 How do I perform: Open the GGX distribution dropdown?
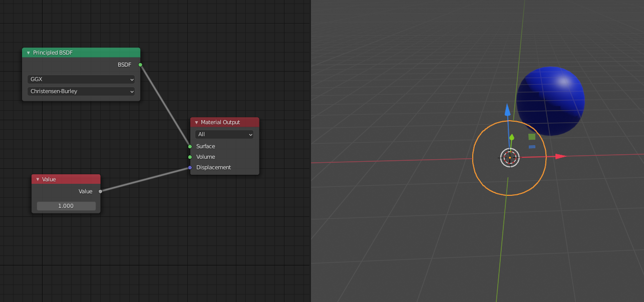(81, 80)
